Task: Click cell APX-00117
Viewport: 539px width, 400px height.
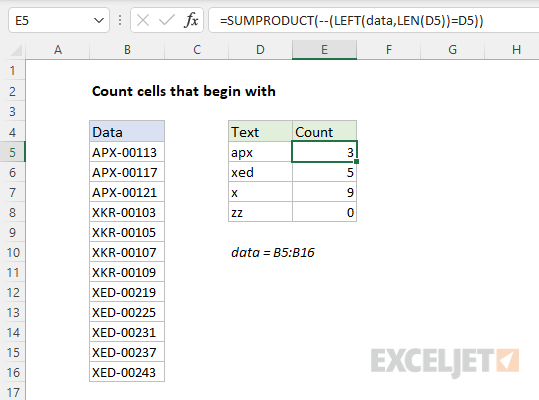Action: coord(127,172)
